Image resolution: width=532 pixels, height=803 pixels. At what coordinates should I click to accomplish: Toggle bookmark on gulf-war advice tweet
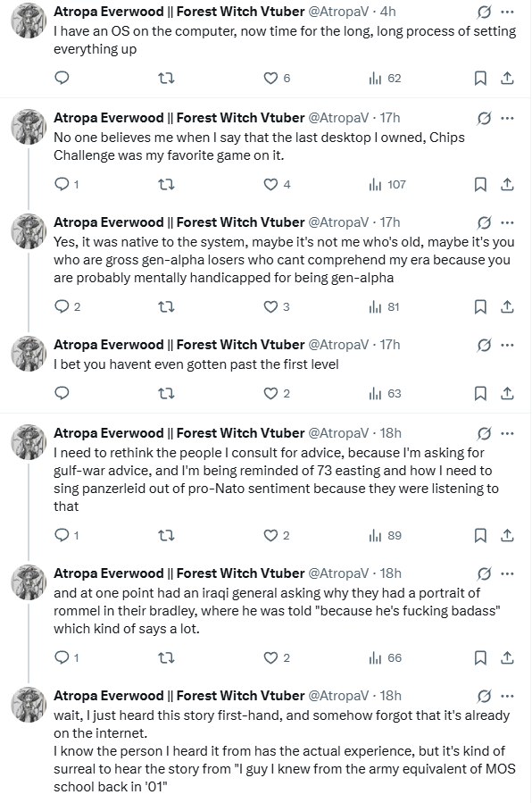click(x=480, y=535)
